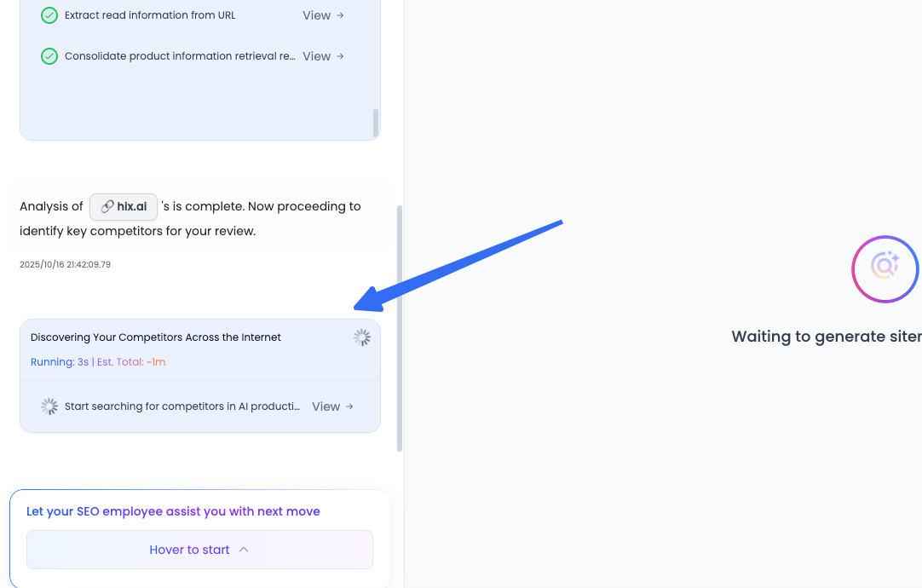The height and width of the screenshot is (588, 922).
Task: Click arrow icon next to Extract read View
Action: pyautogui.click(x=341, y=15)
